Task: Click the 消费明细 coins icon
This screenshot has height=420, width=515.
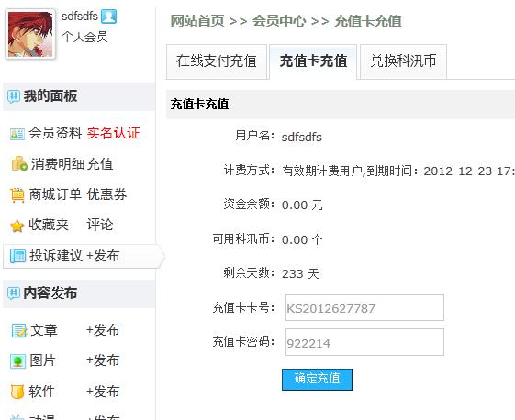Action: click(19, 164)
